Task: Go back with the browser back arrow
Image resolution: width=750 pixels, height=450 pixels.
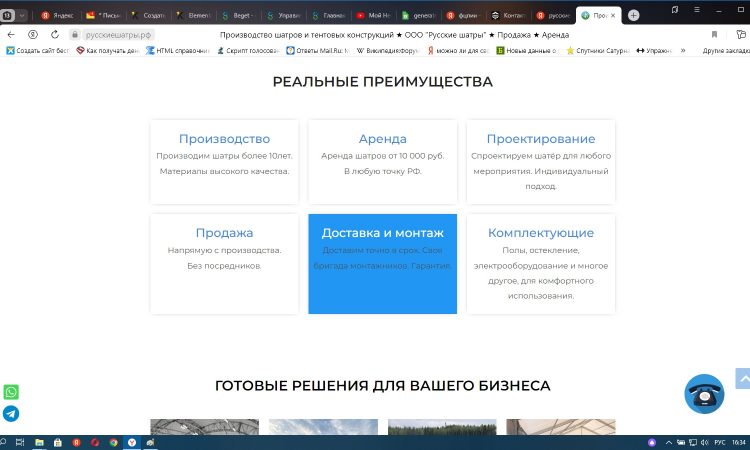Action: click(11, 34)
